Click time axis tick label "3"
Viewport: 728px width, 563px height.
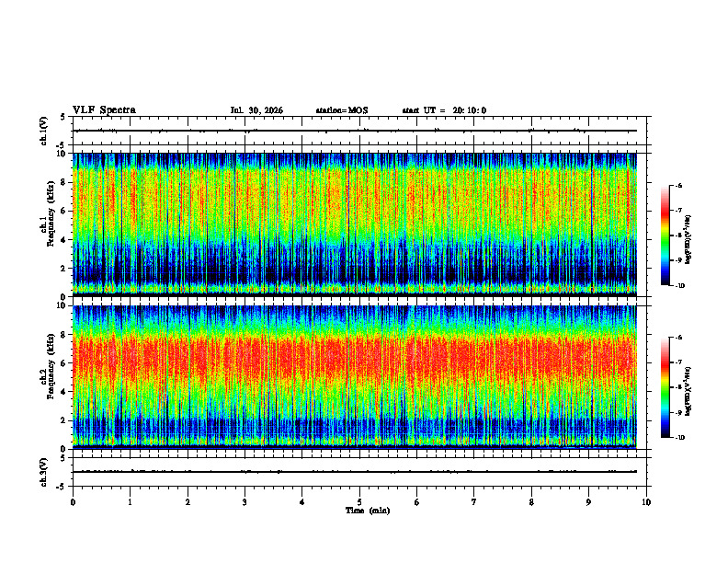pyautogui.click(x=245, y=502)
